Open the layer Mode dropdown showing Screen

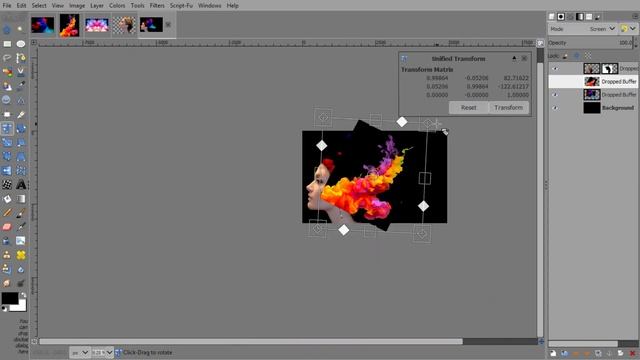[583, 29]
